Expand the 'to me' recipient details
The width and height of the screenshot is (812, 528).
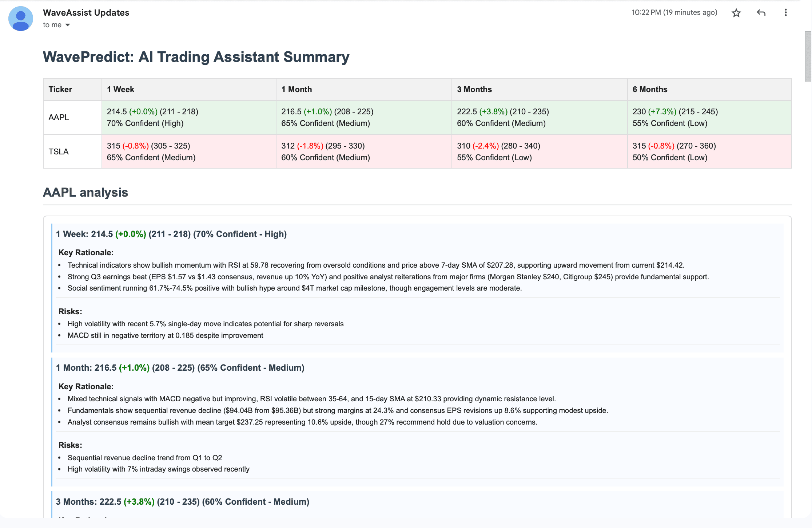(67, 25)
